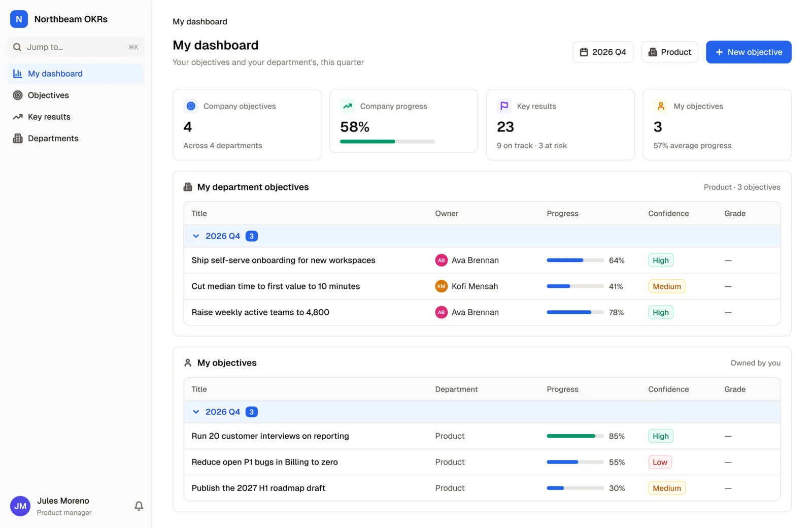Open Reduce open P1 bugs in Billing

click(x=264, y=462)
